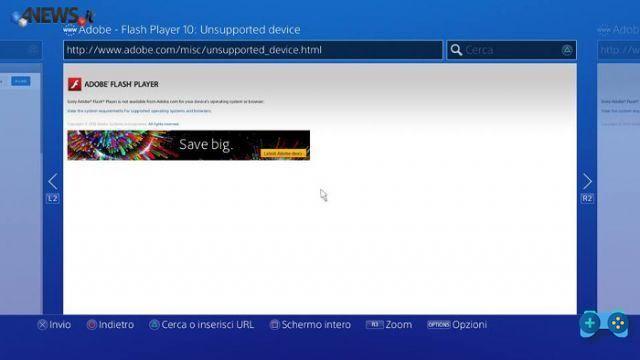
Task: Click the URL address bar
Action: coord(253,50)
